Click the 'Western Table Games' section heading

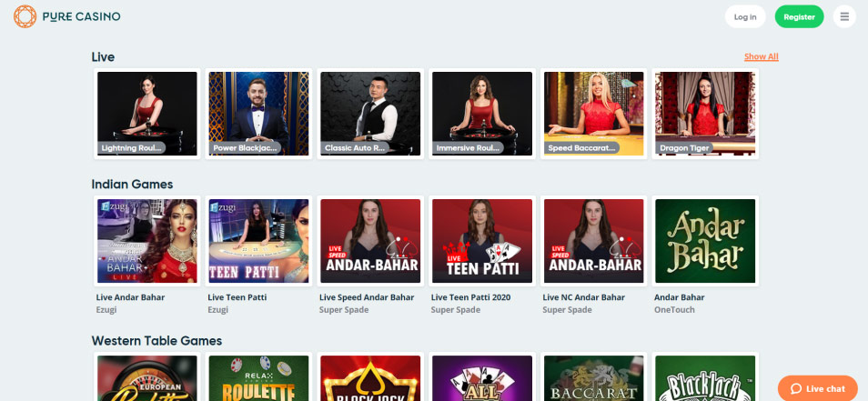(x=156, y=341)
